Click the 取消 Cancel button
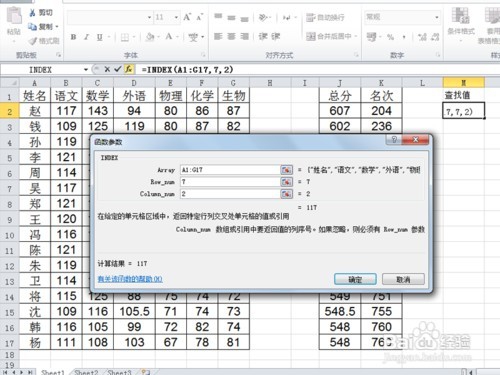The width and height of the screenshot is (500, 375). pos(403,279)
